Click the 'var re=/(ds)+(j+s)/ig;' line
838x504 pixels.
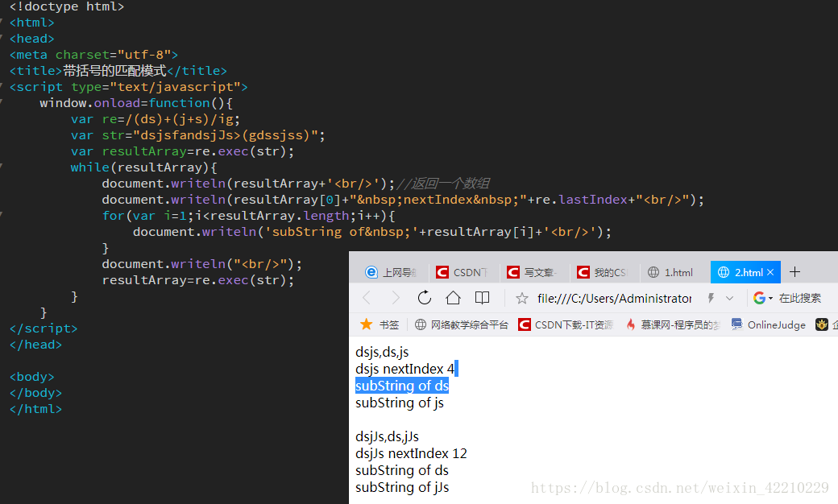click(x=156, y=119)
